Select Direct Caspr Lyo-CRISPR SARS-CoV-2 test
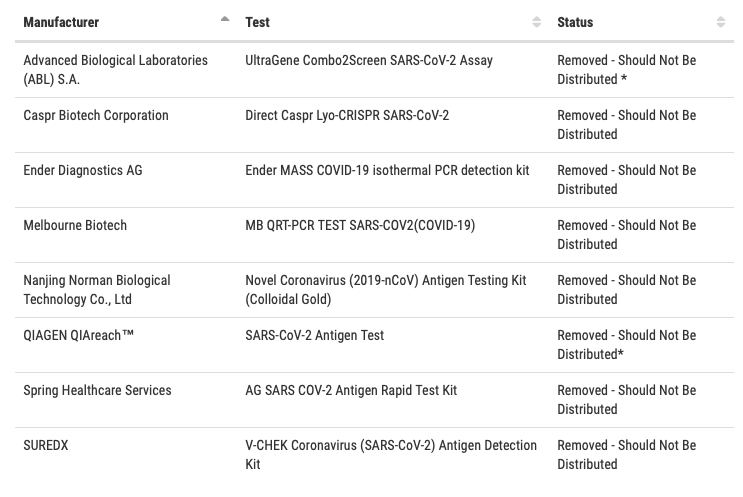The width and height of the screenshot is (743, 497). [347, 115]
